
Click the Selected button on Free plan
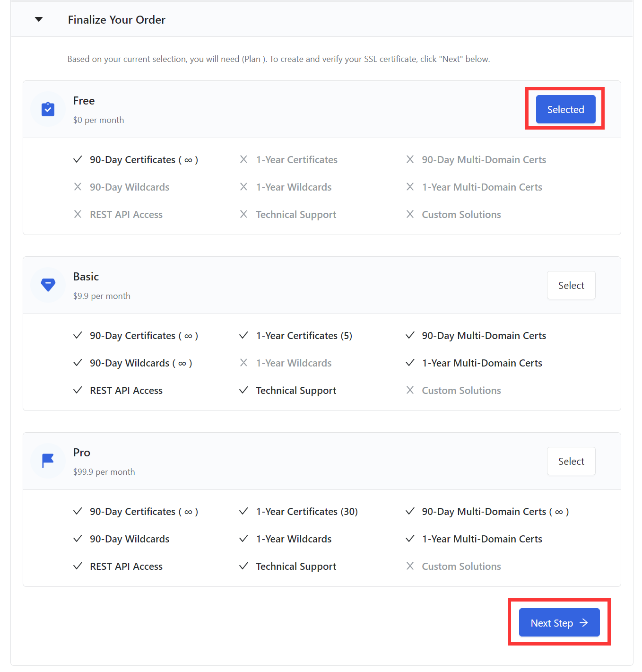point(565,109)
